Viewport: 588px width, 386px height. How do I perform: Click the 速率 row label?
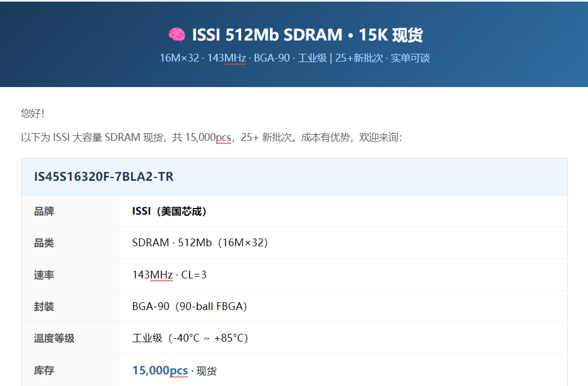point(44,275)
